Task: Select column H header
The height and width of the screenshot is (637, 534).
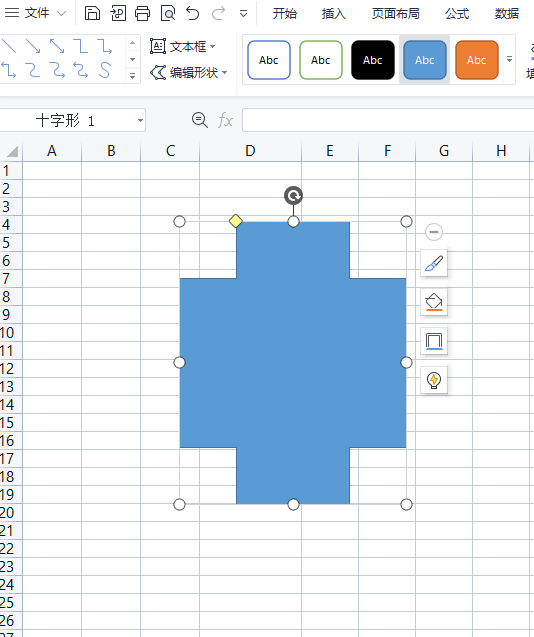Action: (501, 151)
